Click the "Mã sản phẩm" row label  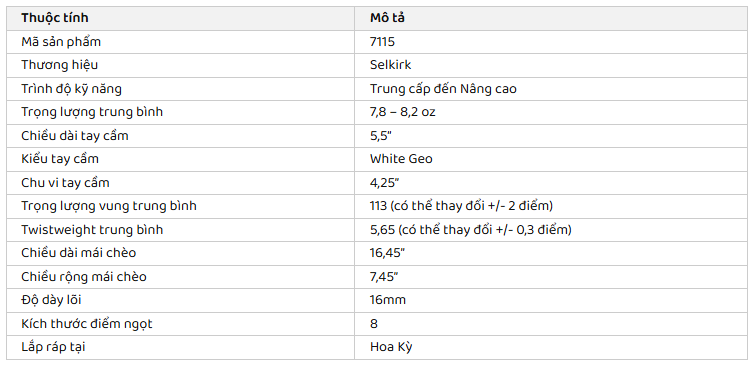61,42
